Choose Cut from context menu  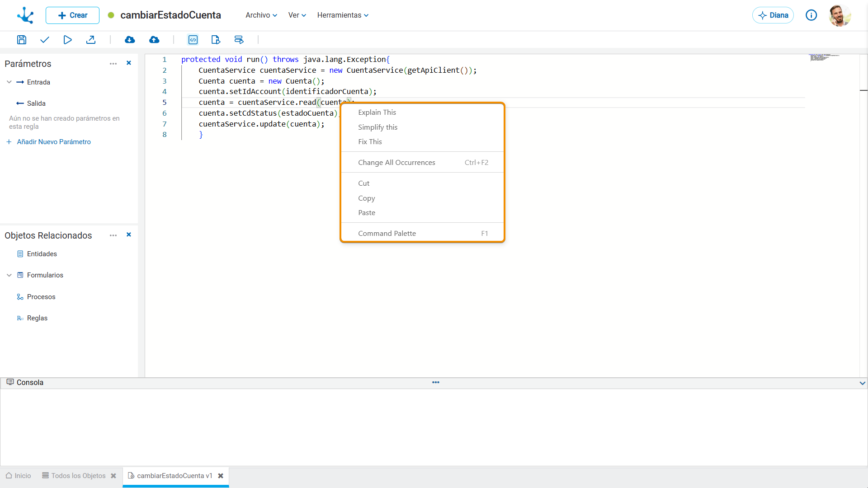422,183
